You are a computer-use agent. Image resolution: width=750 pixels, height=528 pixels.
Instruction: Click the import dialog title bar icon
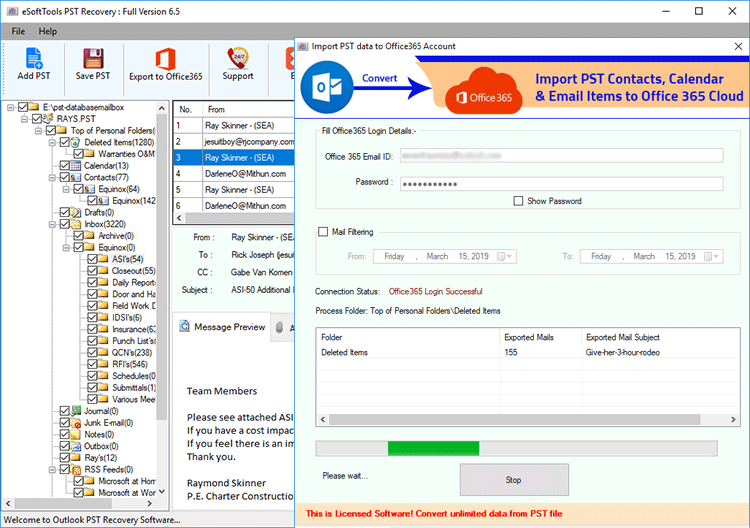click(302, 46)
